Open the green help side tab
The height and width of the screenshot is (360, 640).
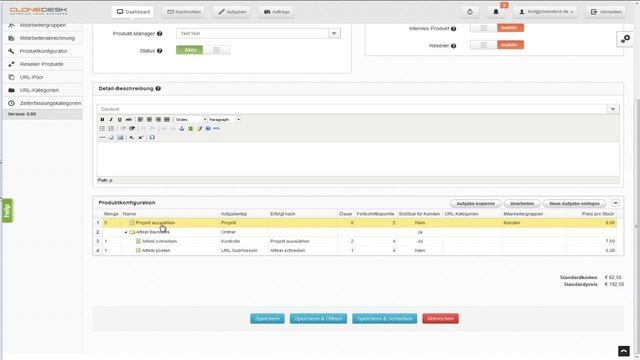click(x=7, y=211)
